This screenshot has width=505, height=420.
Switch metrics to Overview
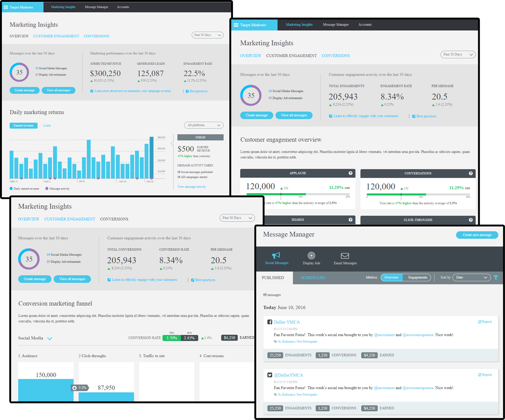(391, 277)
